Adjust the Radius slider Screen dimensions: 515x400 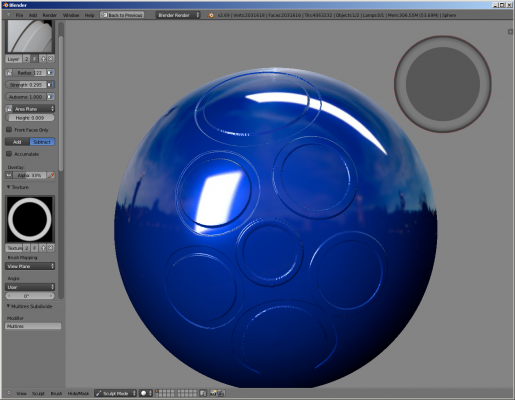point(29,73)
